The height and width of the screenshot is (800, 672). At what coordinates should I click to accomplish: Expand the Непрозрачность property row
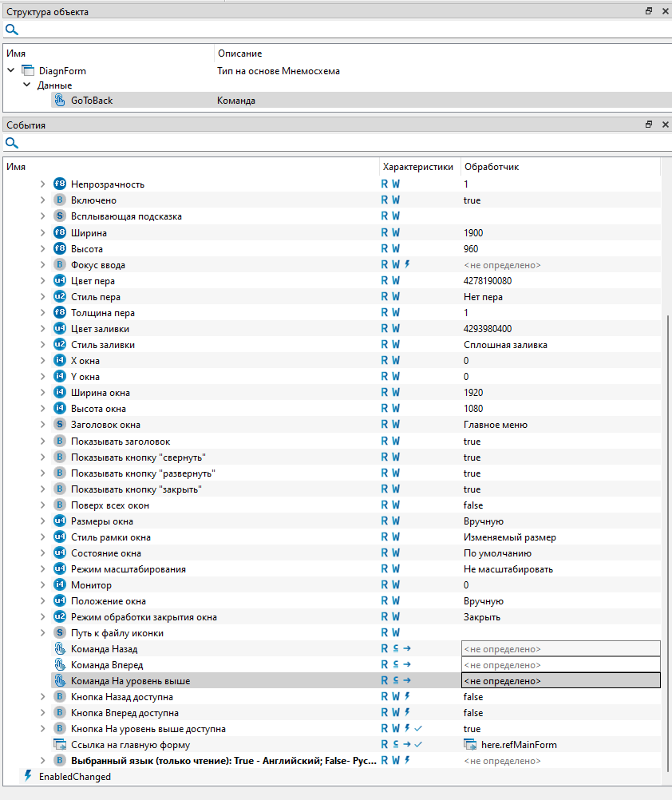click(43, 184)
